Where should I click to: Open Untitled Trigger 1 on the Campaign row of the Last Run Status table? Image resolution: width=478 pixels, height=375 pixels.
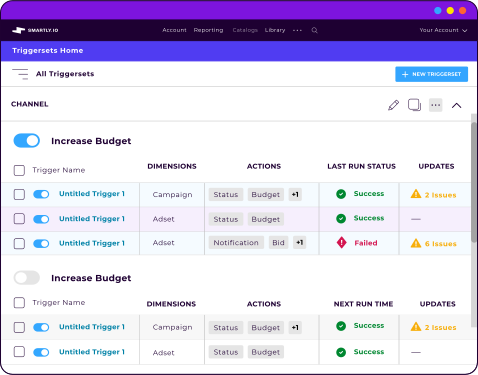point(92,194)
